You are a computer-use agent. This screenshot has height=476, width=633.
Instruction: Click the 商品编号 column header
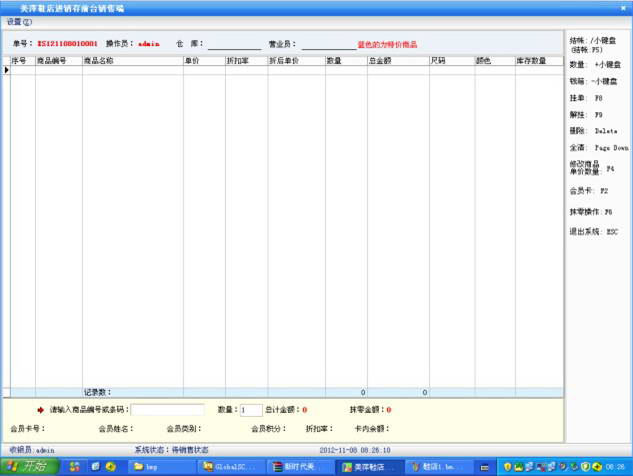coord(59,61)
